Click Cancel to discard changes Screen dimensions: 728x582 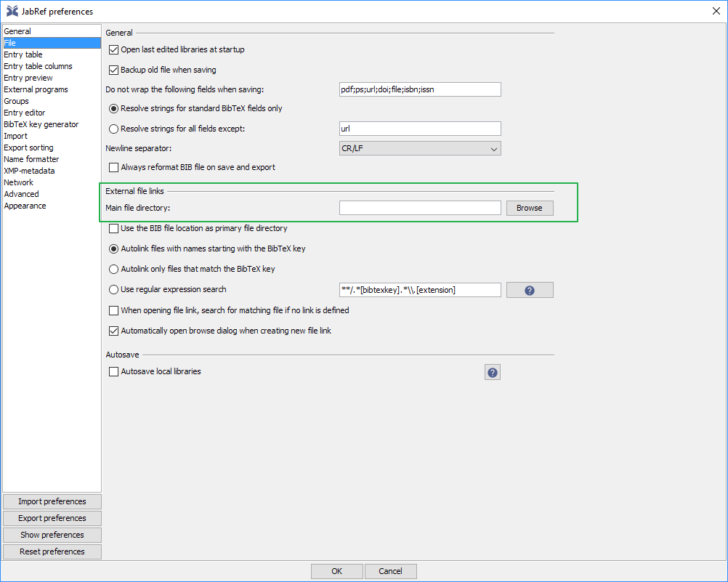390,571
